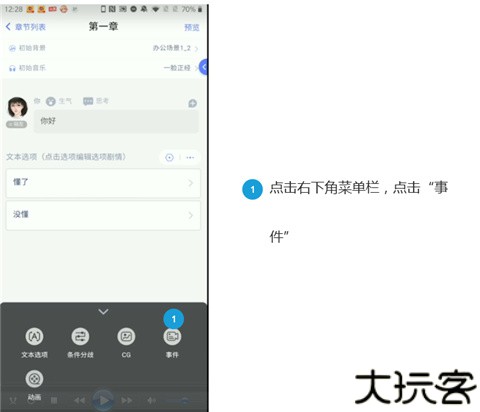Screen dimensions: 480x412
Task: Expand the blue side drawer tab
Action: point(203,67)
